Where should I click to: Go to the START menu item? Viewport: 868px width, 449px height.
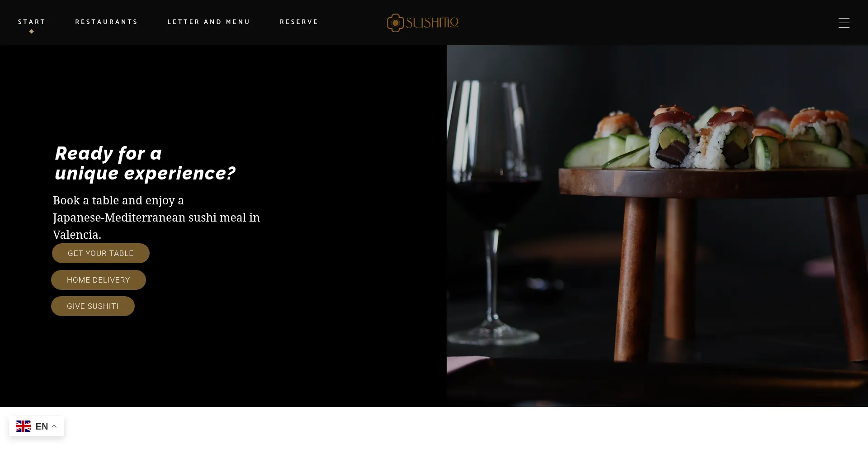click(32, 22)
